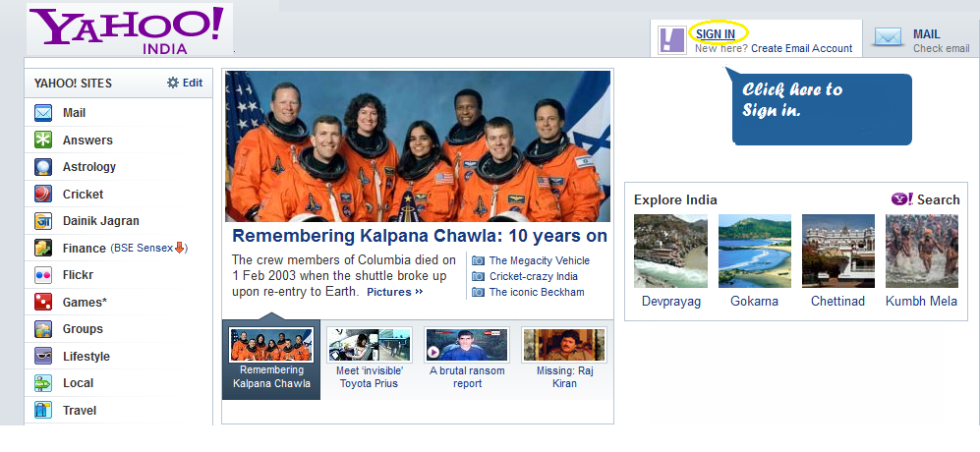
Task: Open the Gokarna beach thumbnail
Action: pos(754,251)
